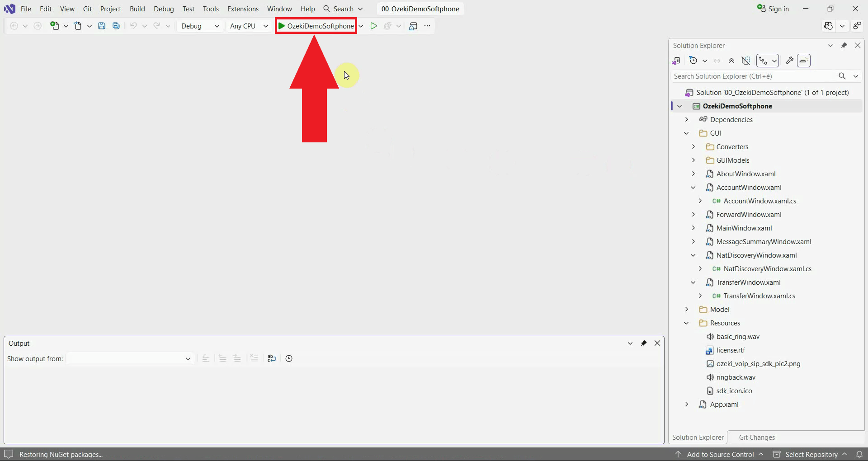This screenshot has height=461, width=868.
Task: Click the Open File toolbar icon
Action: point(78,26)
